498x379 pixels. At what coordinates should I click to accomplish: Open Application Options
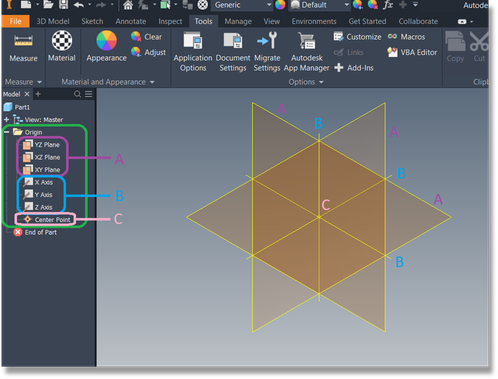193,52
